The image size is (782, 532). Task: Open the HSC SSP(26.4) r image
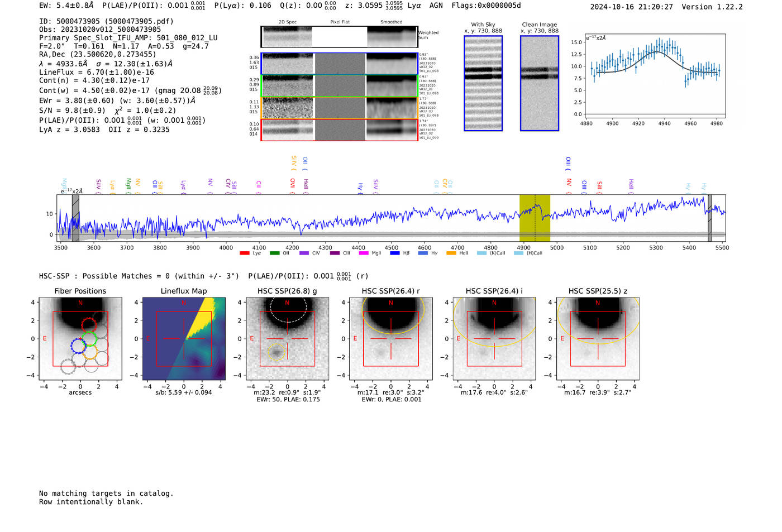click(391, 339)
